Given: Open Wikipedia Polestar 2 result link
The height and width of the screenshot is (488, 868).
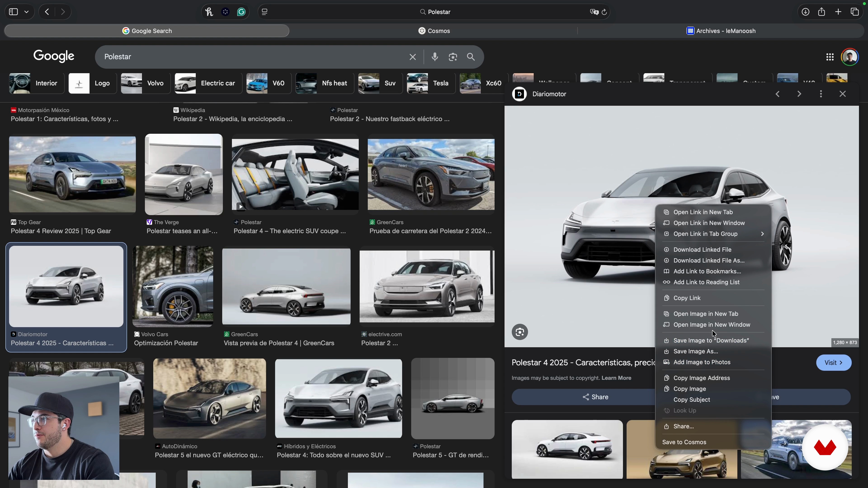Looking at the screenshot, I should pos(233,119).
